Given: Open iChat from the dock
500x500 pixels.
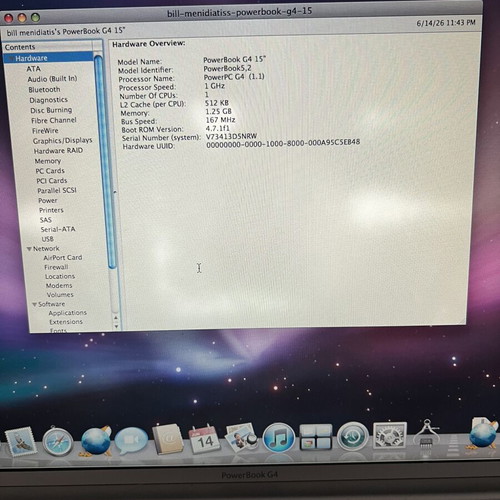Looking at the screenshot, I should click(131, 441).
